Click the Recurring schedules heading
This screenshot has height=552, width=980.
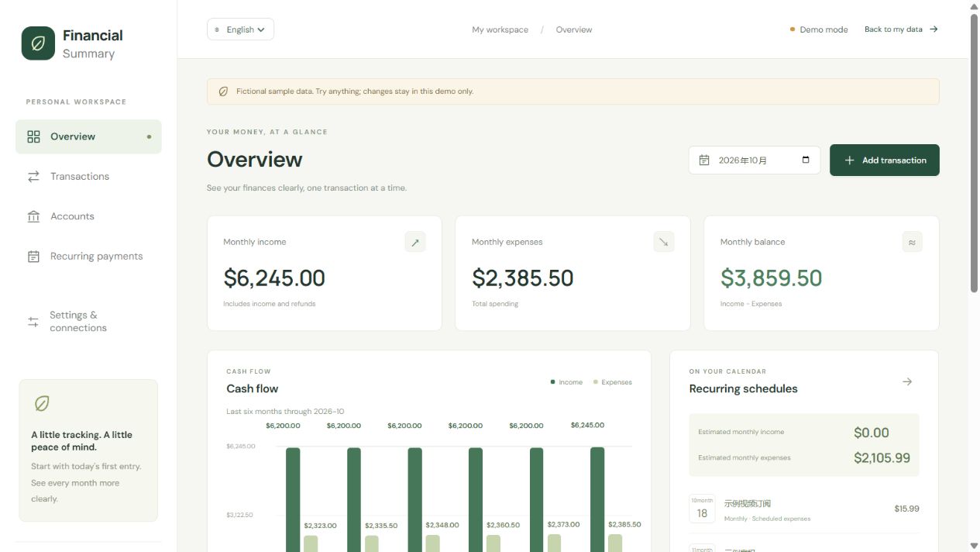[743, 388]
